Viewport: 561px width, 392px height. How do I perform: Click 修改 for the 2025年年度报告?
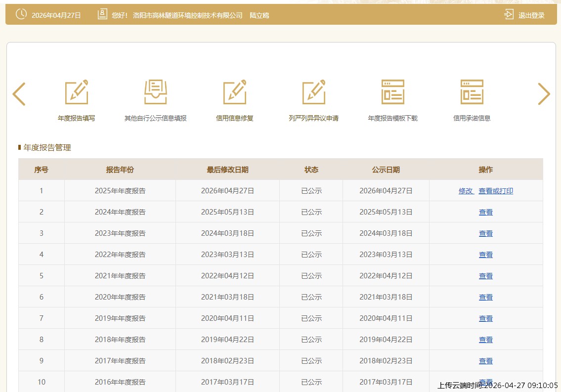466,191
